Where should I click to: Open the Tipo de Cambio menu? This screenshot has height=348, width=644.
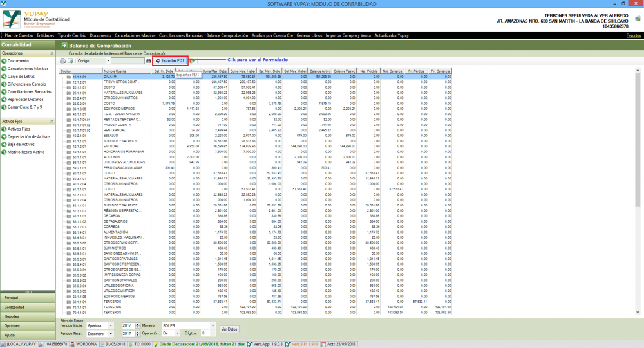point(72,35)
